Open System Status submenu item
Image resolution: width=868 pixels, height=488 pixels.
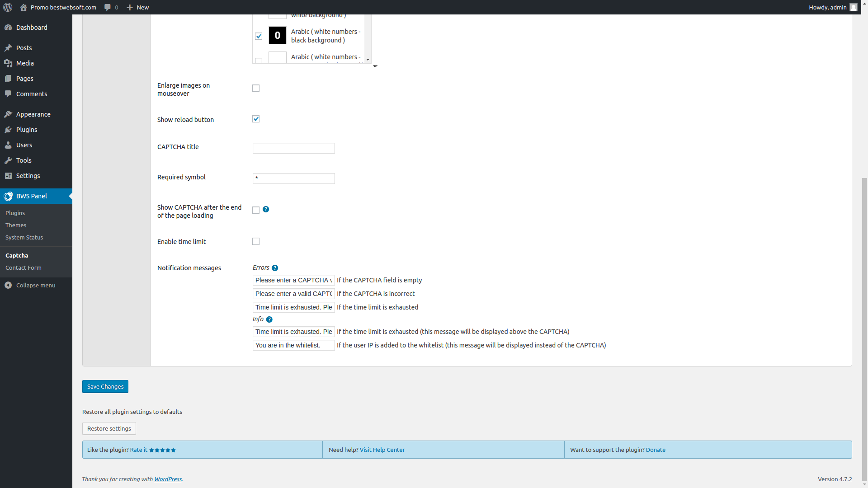pyautogui.click(x=24, y=237)
